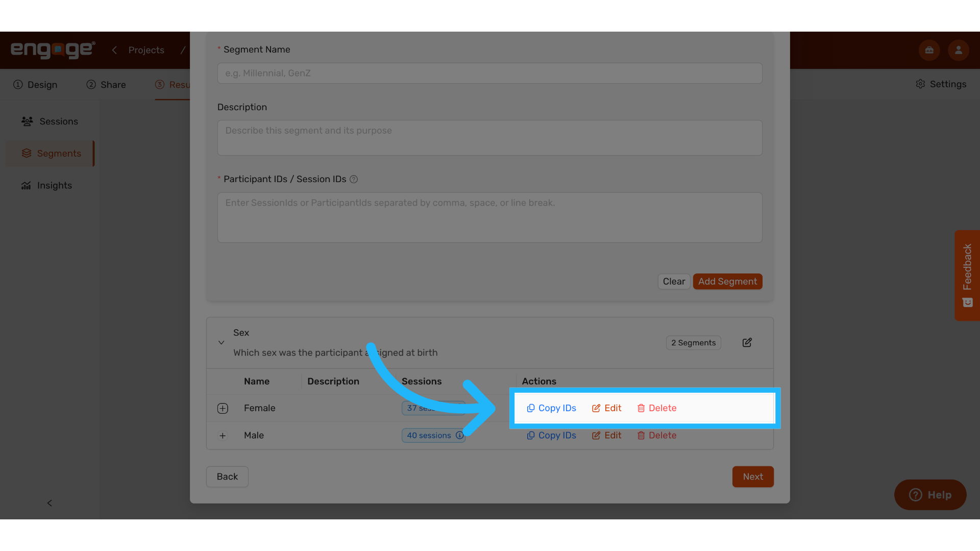Click the Female segment name
This screenshot has height=551, width=980.
[x=259, y=408]
